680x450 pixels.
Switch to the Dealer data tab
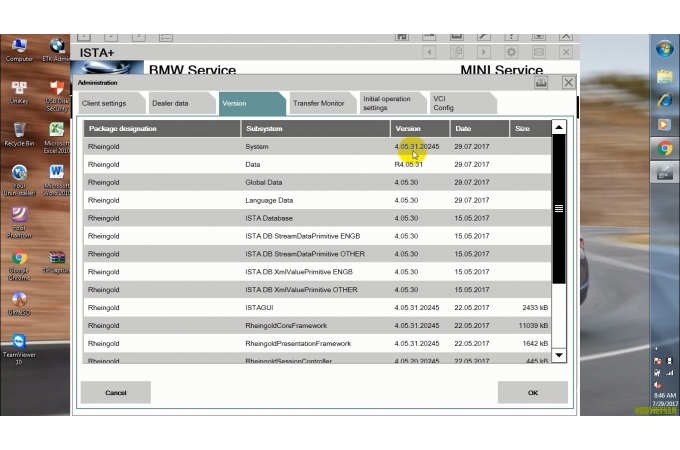[181, 103]
